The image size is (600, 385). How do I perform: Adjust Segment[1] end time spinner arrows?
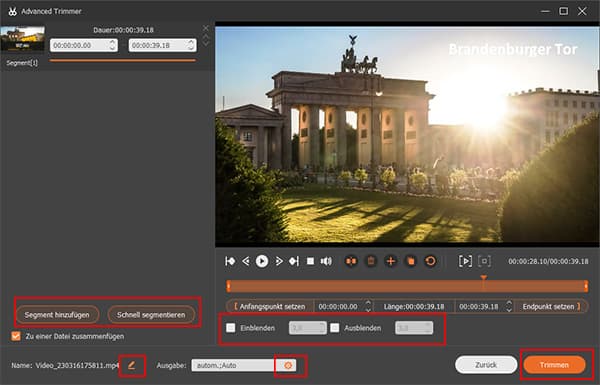(191, 45)
